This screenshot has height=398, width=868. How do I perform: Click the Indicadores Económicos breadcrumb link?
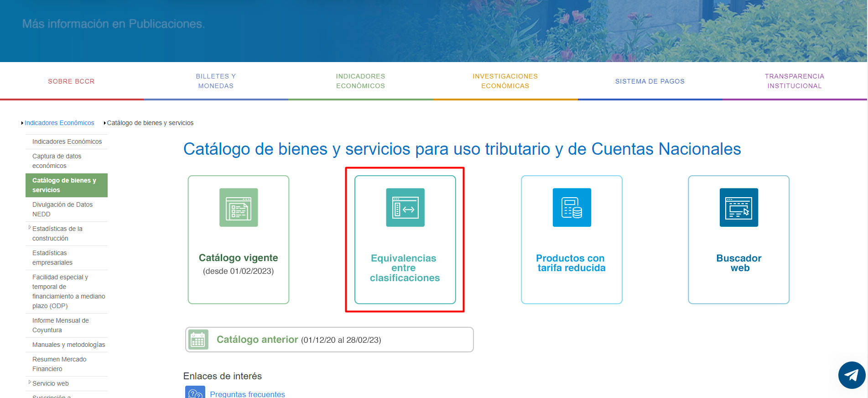[x=59, y=123]
